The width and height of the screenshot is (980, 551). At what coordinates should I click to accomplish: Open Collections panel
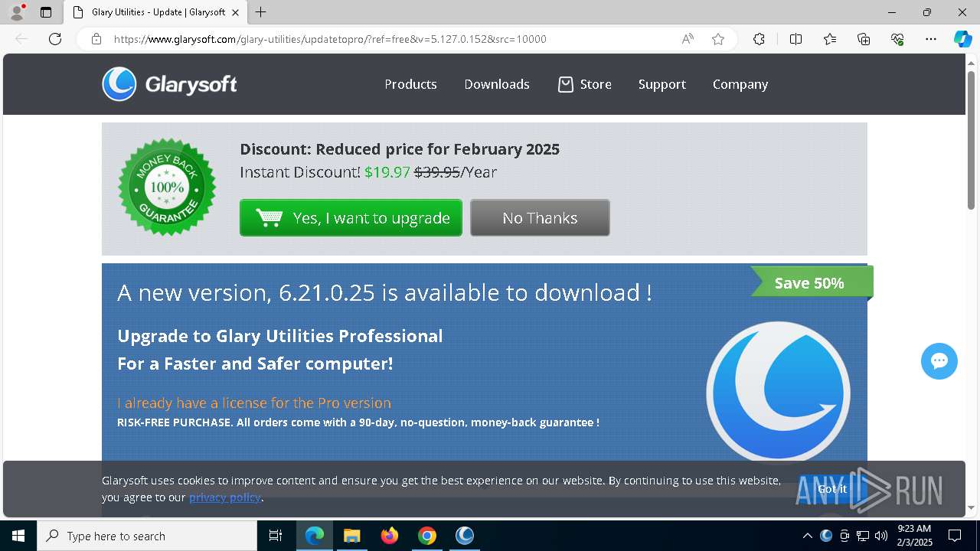pos(864,39)
